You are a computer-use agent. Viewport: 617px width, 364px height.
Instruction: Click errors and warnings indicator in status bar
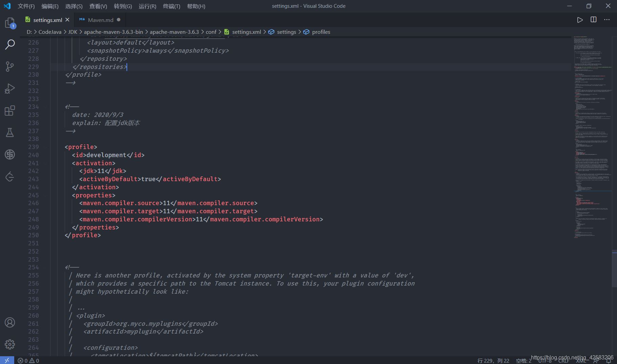[x=28, y=360]
